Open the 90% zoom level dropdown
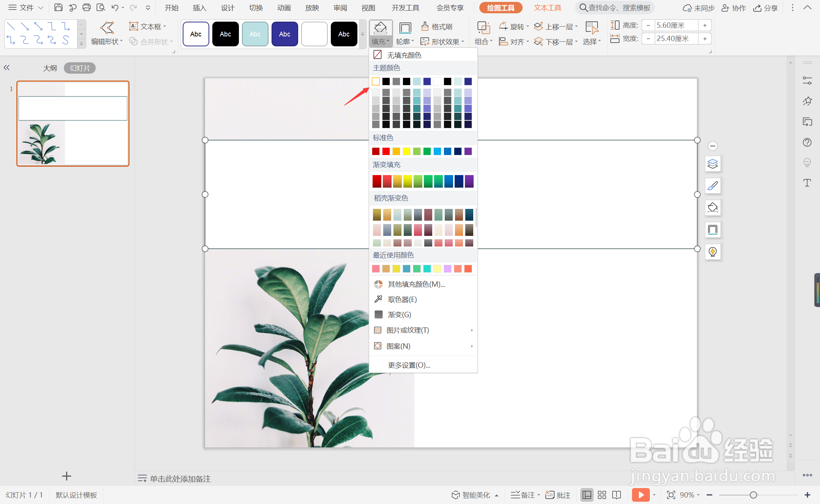This screenshot has height=504, width=820. 689,495
